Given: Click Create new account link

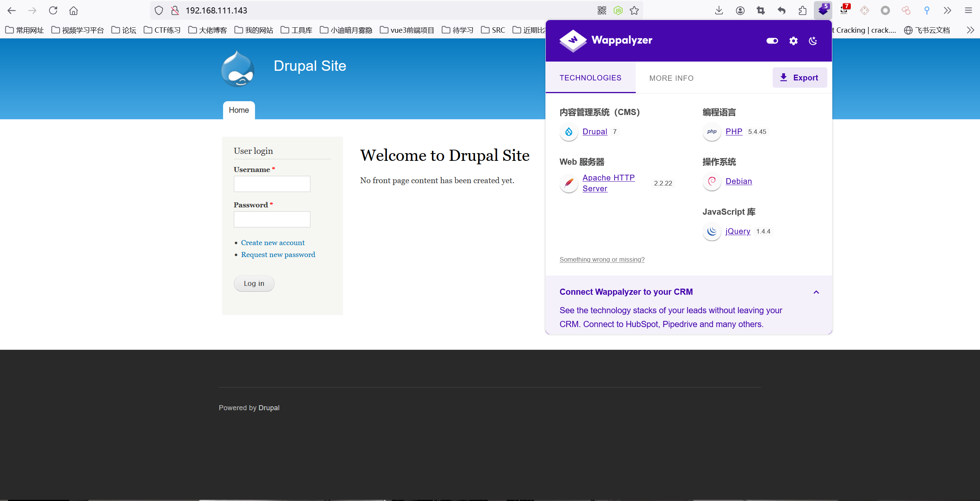Looking at the screenshot, I should coord(273,243).
